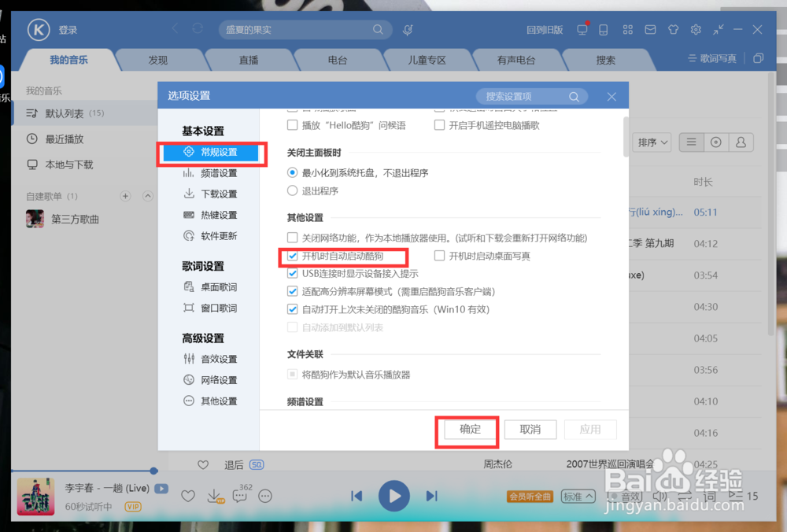Switch to 儿童专区 tab
This screenshot has height=532, width=787.
pyautogui.click(x=427, y=61)
